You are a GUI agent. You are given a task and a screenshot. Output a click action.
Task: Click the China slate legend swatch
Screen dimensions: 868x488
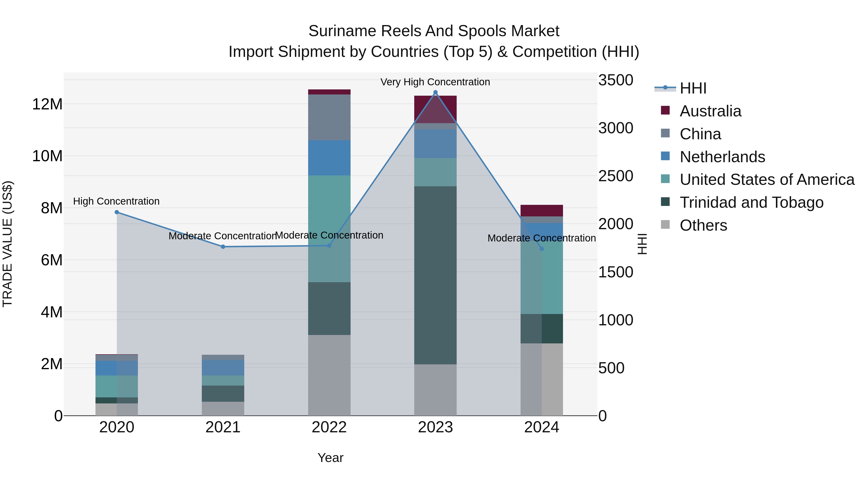(x=665, y=133)
